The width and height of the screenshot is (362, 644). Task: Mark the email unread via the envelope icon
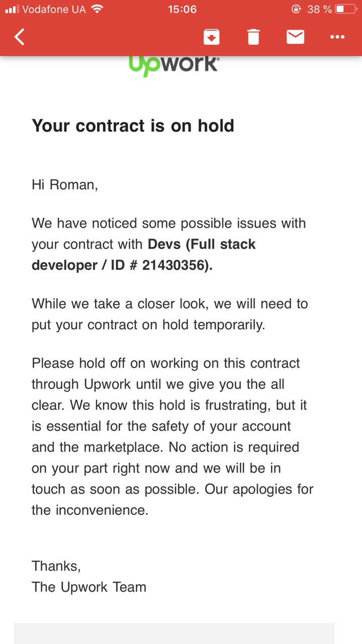pyautogui.click(x=295, y=37)
